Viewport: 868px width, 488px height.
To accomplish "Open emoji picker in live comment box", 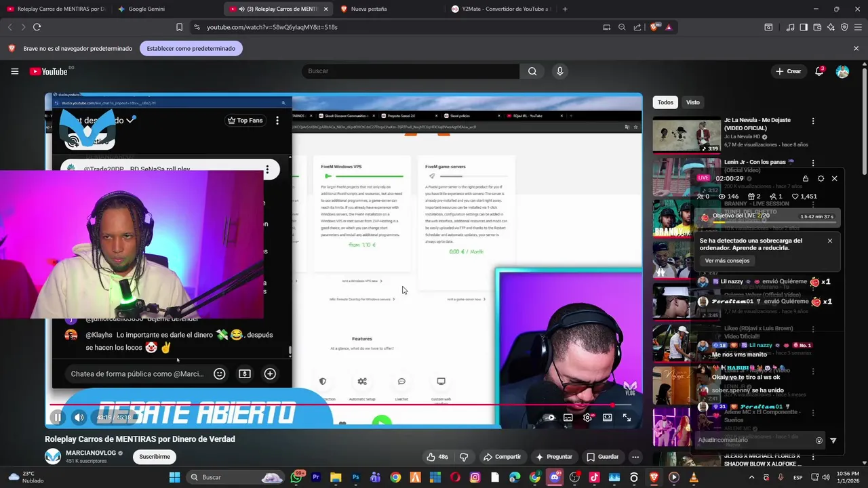I will tap(819, 441).
